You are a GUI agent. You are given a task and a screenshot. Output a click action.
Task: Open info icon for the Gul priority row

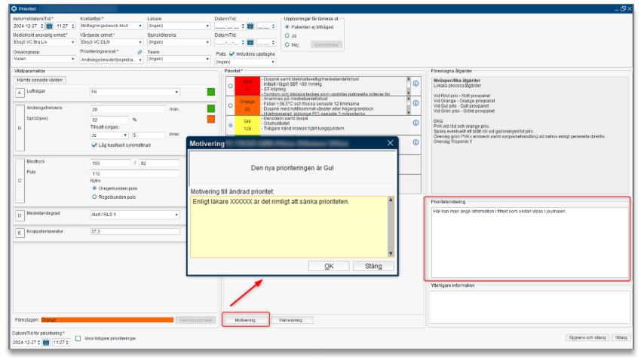[416, 124]
